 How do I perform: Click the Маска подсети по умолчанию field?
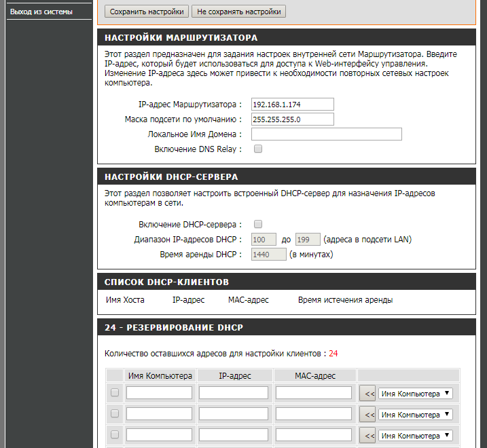[x=292, y=119]
